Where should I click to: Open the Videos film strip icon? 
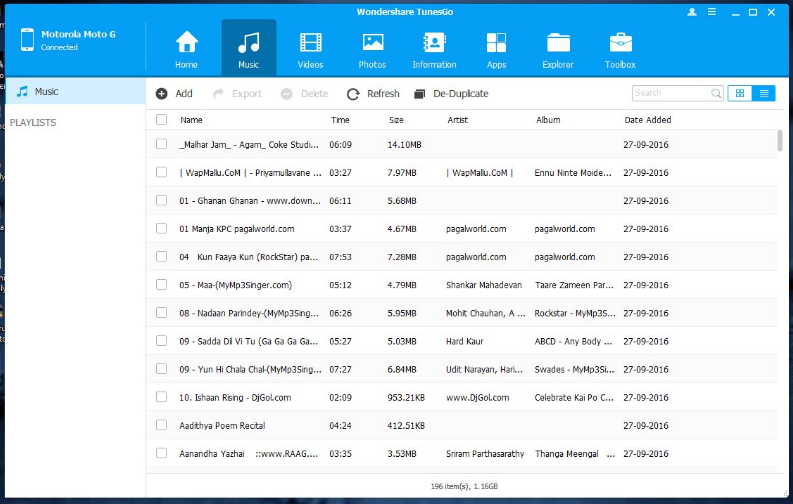[310, 43]
